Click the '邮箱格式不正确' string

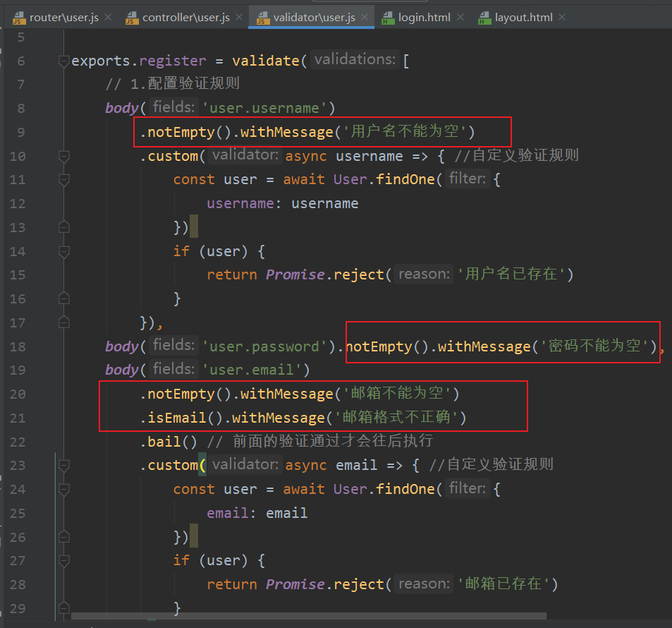click(396, 417)
